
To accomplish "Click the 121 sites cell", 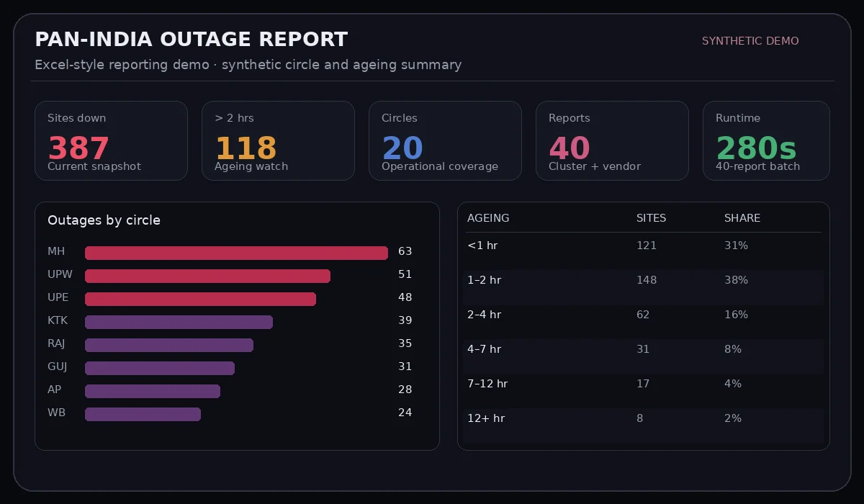I will tap(647, 246).
